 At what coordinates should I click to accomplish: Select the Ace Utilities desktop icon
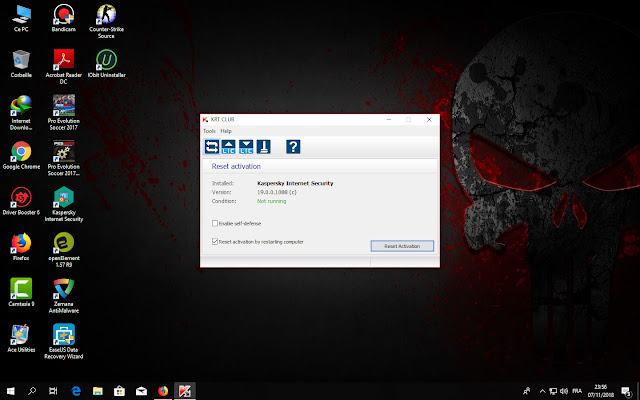(21, 338)
